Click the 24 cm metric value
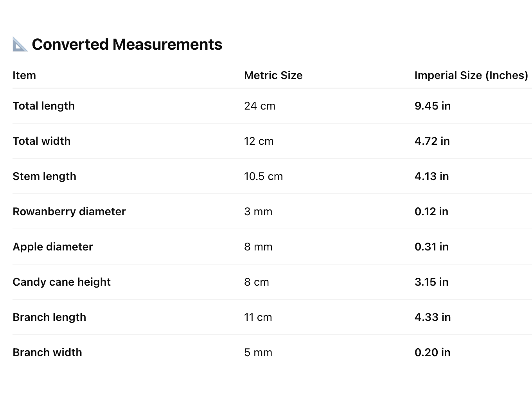532x407 pixels. 260,106
